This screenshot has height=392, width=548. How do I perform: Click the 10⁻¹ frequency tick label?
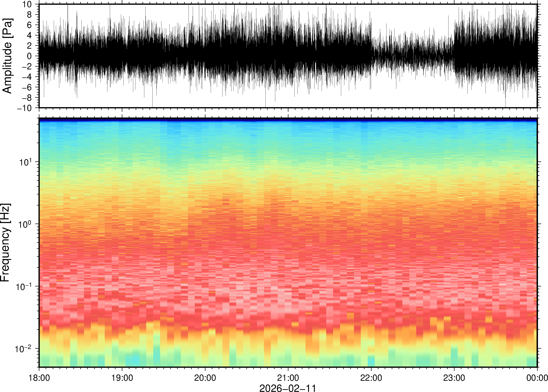tap(23, 286)
